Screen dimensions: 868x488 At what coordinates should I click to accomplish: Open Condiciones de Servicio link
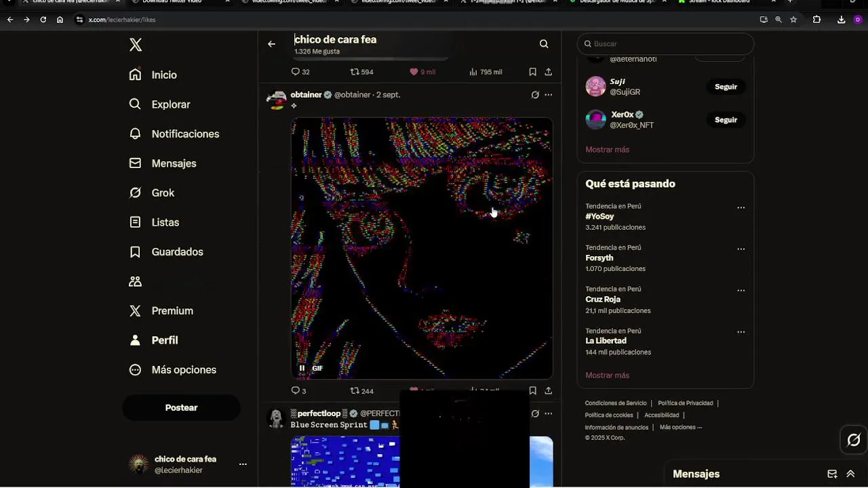pyautogui.click(x=616, y=403)
